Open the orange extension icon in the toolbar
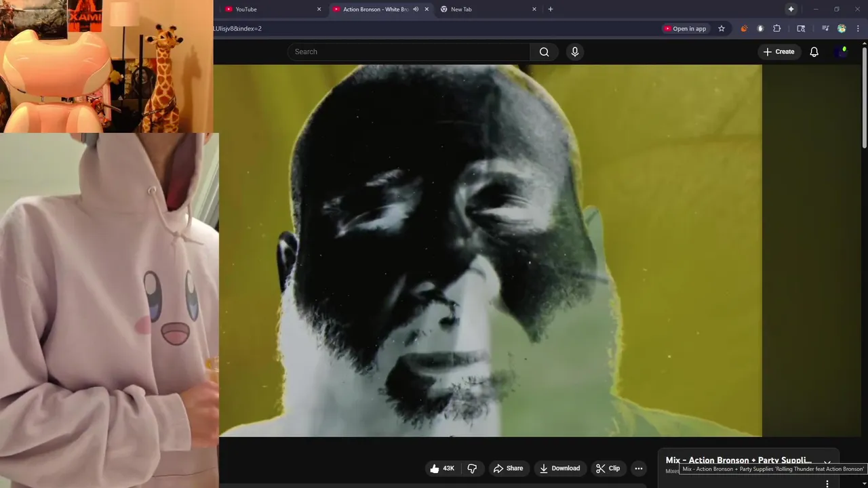This screenshot has height=488, width=868. click(x=744, y=28)
